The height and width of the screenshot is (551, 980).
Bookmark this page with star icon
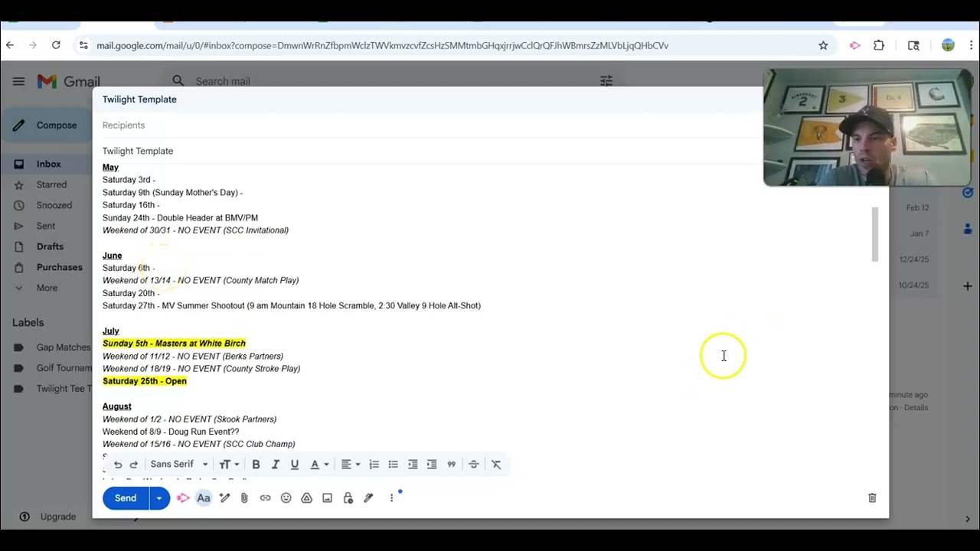823,46
